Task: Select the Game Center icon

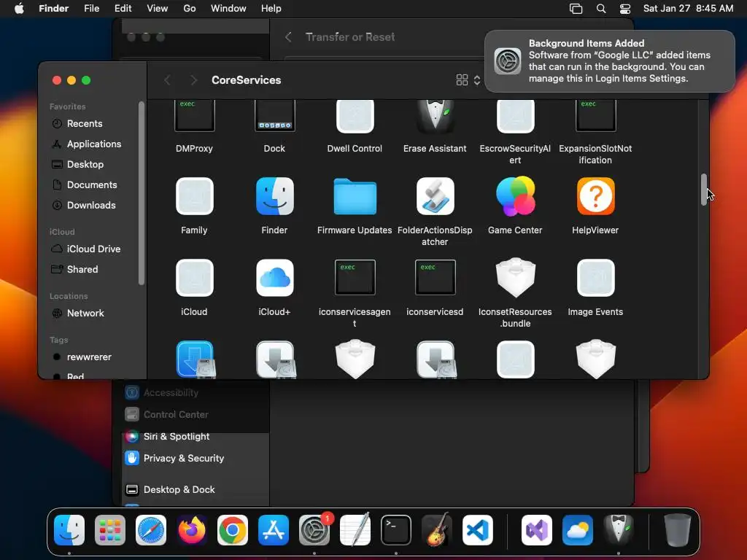Action: point(516,196)
